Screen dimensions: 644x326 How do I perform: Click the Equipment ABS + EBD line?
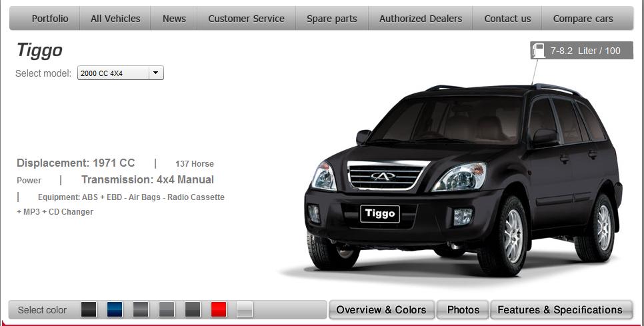(x=131, y=197)
